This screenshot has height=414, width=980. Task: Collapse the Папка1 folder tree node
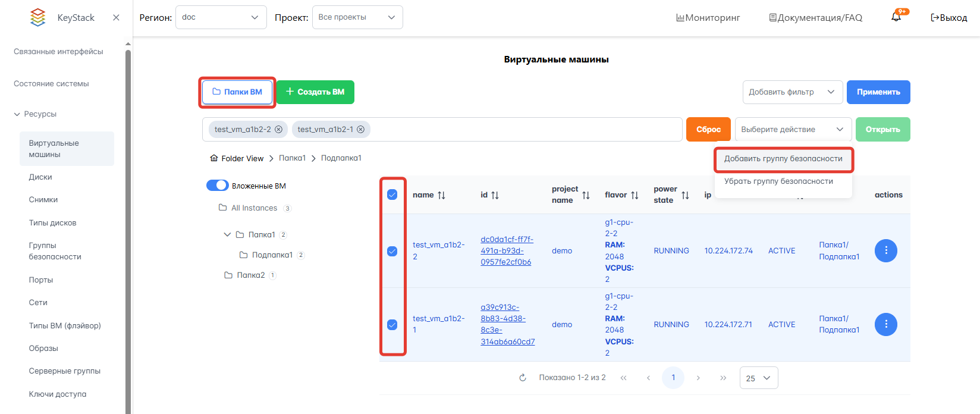coord(227,235)
